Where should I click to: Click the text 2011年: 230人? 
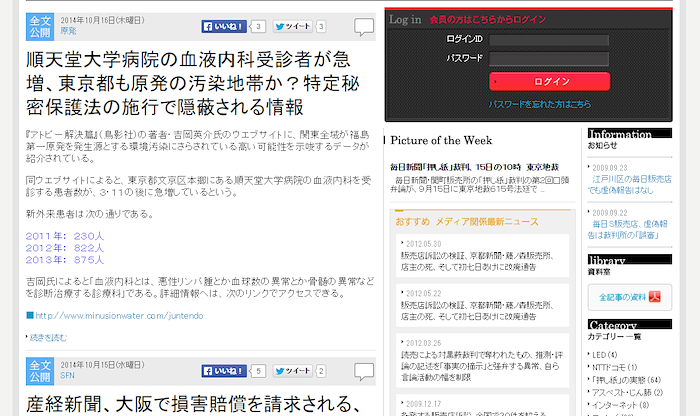click(x=65, y=236)
